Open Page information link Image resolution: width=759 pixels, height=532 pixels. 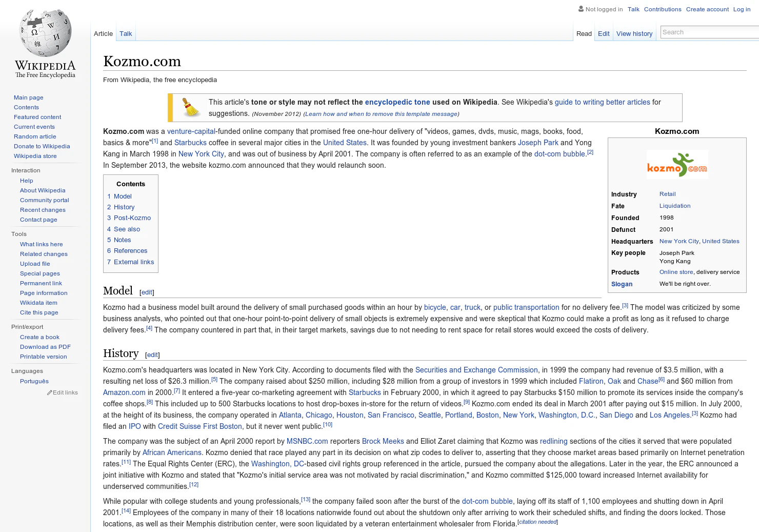[x=44, y=293]
